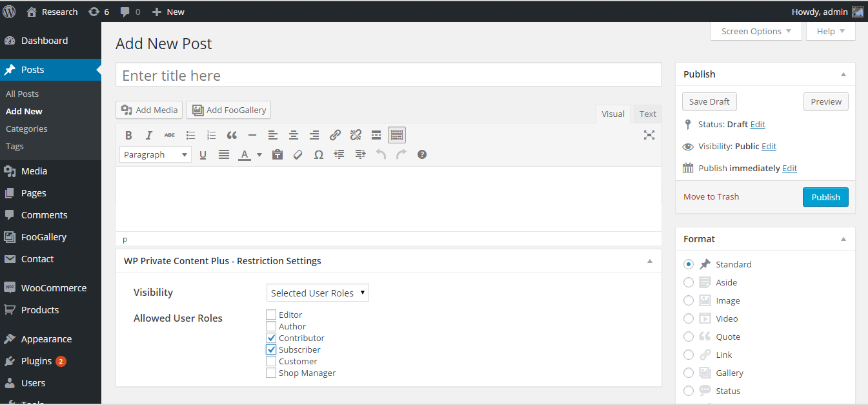
Task: Align text left
Action: click(273, 135)
